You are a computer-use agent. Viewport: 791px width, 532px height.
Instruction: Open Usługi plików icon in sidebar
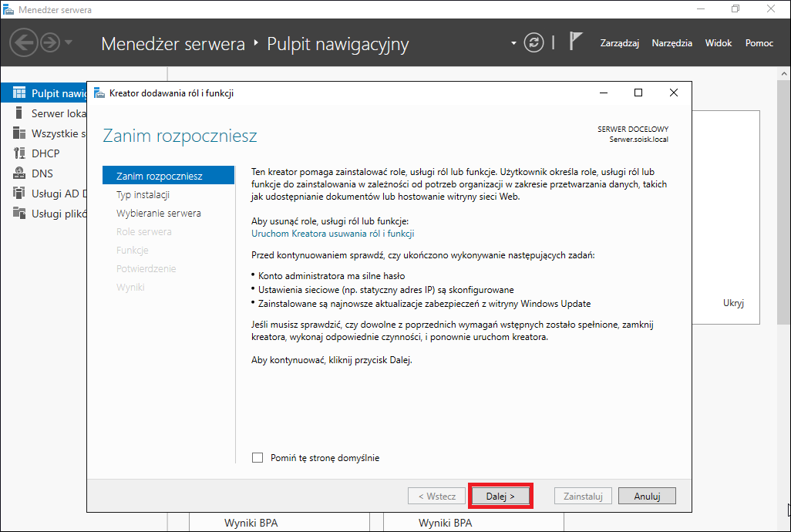[19, 214]
